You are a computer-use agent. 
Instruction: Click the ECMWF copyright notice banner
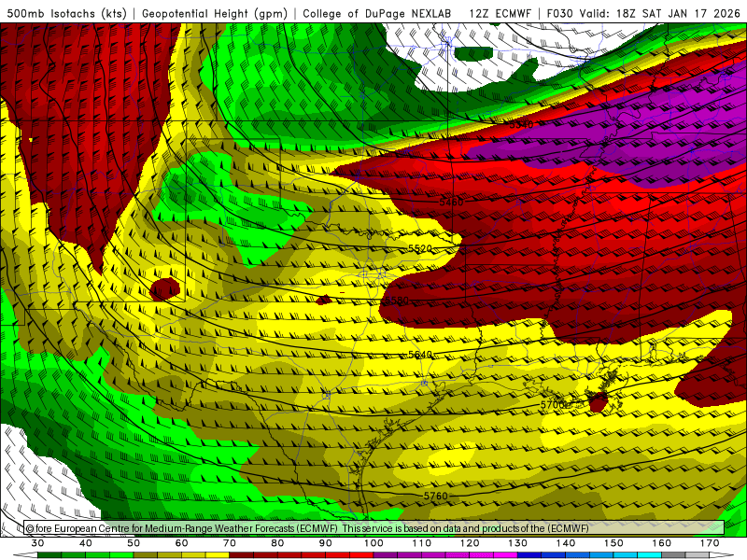pyautogui.click(x=374, y=528)
